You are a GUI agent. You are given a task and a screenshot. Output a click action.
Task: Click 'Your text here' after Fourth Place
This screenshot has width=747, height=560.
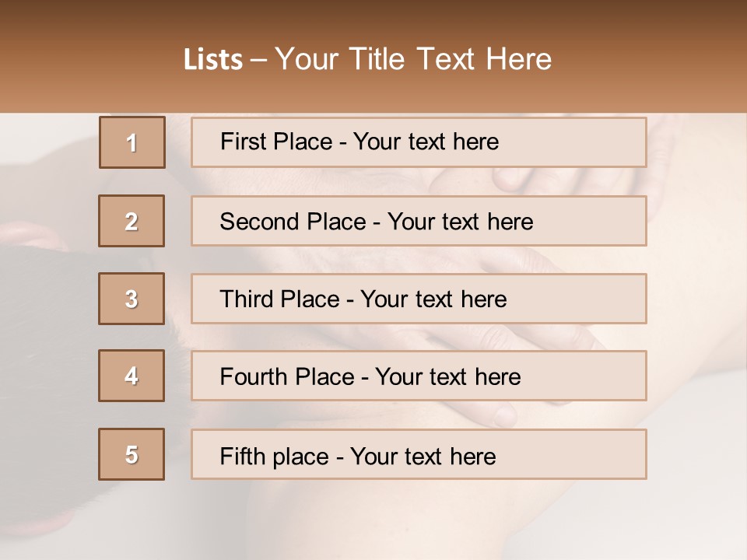(x=447, y=377)
